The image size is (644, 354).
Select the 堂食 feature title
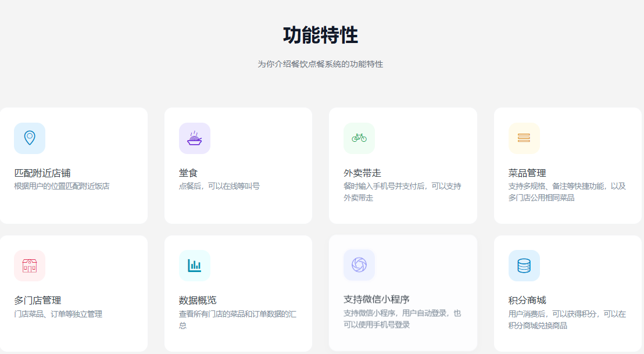[188, 173]
